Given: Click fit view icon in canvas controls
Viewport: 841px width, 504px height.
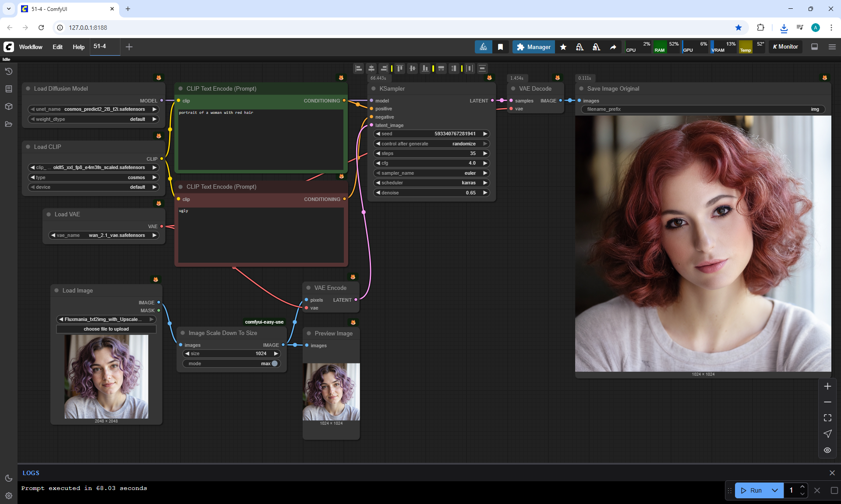Looking at the screenshot, I should pos(827,418).
